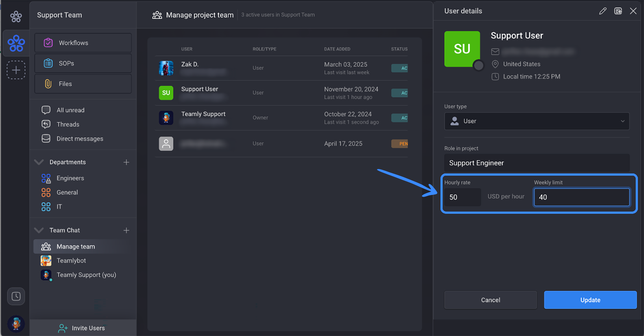Select Manage team in sidebar

pyautogui.click(x=83, y=247)
